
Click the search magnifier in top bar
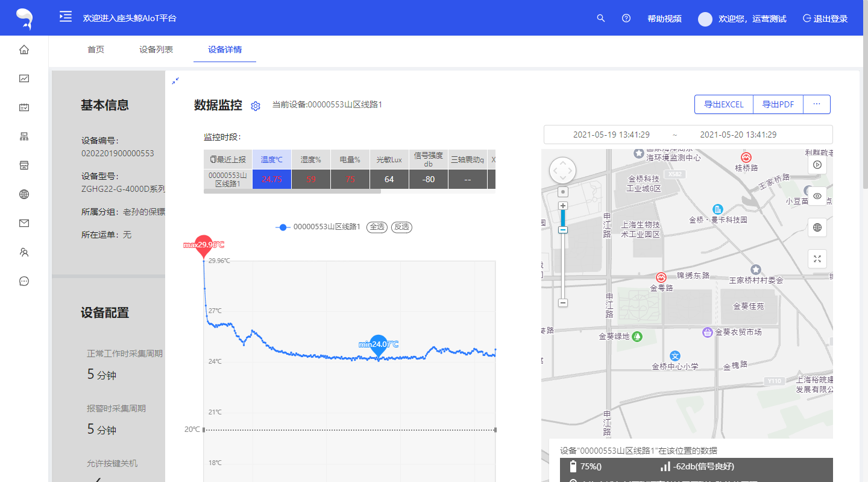click(x=600, y=18)
